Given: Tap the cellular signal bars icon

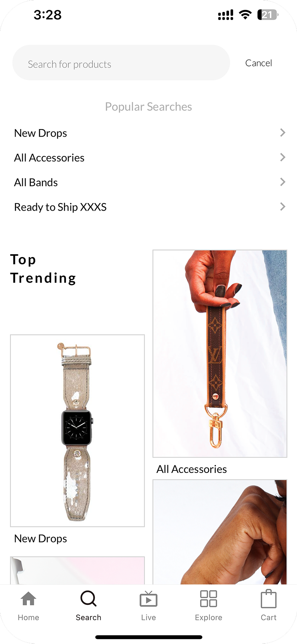Looking at the screenshot, I should pyautogui.click(x=225, y=16).
